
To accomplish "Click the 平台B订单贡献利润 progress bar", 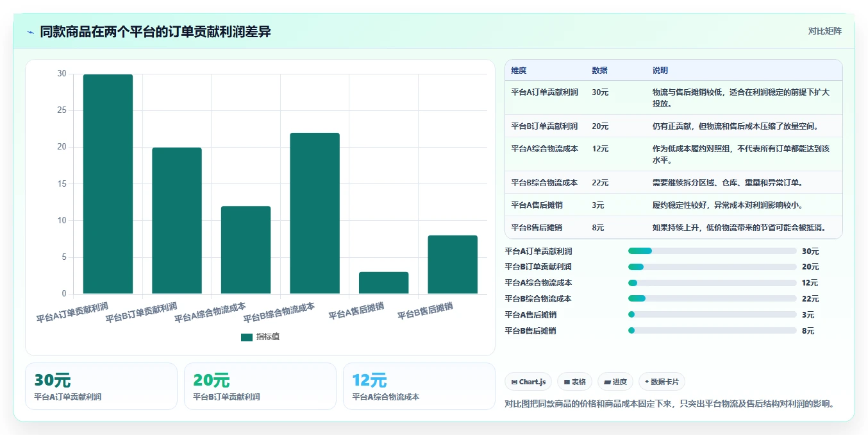I will click(x=712, y=267).
